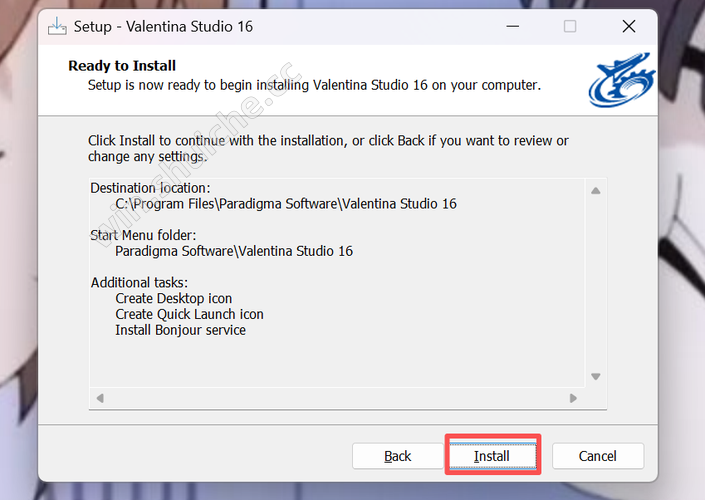Click the "Create Quick Launch icon" line
This screenshot has height=500, width=705.
pyautogui.click(x=189, y=314)
